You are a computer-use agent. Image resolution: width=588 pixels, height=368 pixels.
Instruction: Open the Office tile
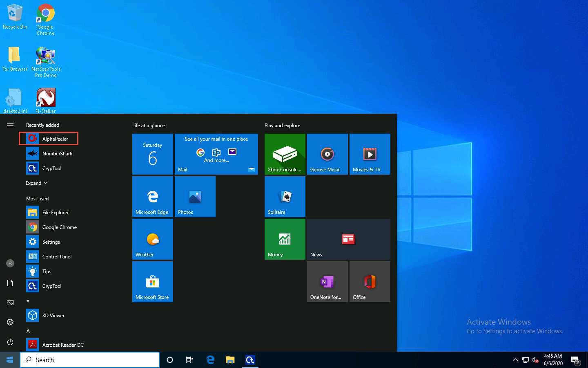tap(370, 282)
